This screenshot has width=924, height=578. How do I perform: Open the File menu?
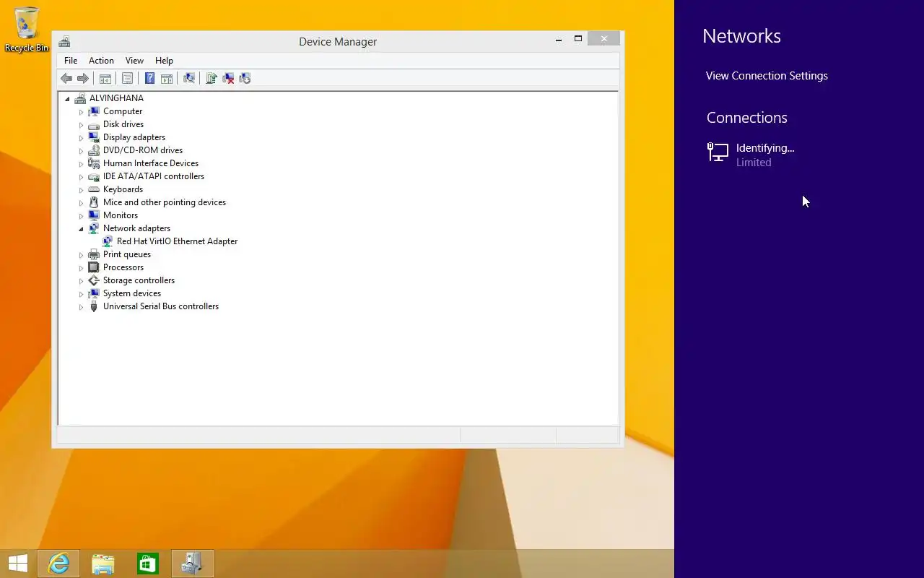coord(71,61)
